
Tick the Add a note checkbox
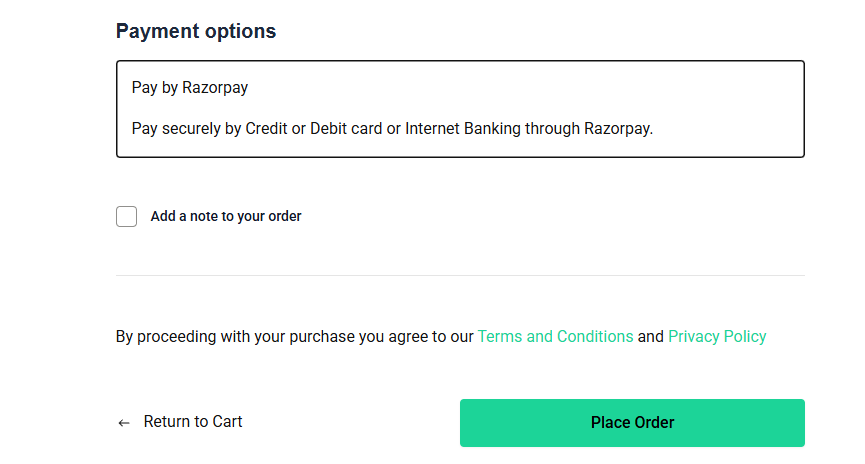pos(126,216)
